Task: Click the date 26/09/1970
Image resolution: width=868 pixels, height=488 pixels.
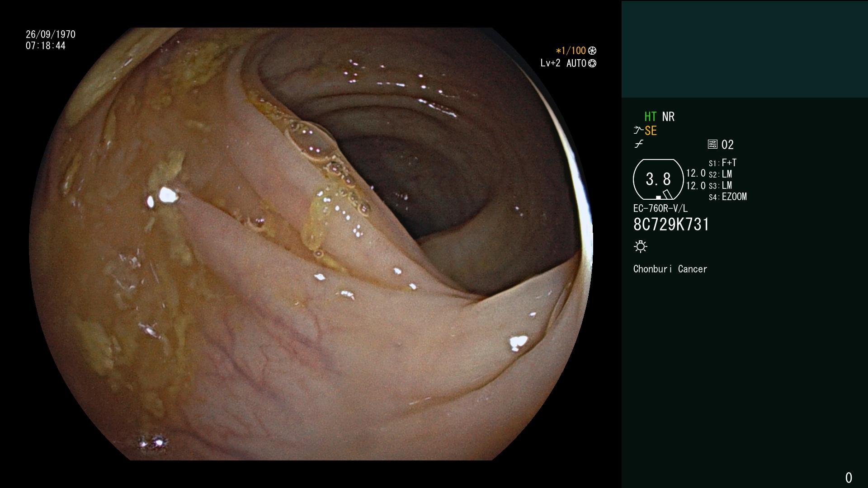Action: 51,34
